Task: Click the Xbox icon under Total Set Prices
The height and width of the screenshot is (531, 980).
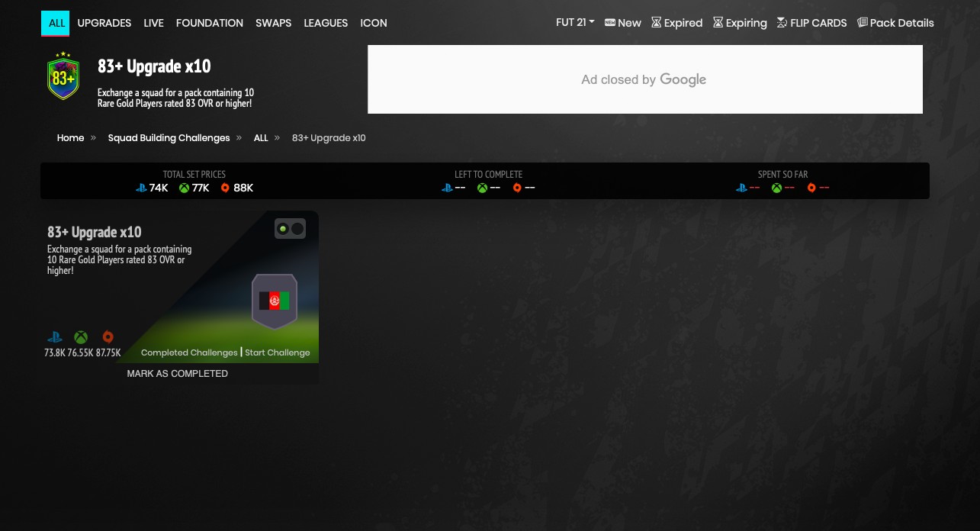Action: click(x=184, y=188)
